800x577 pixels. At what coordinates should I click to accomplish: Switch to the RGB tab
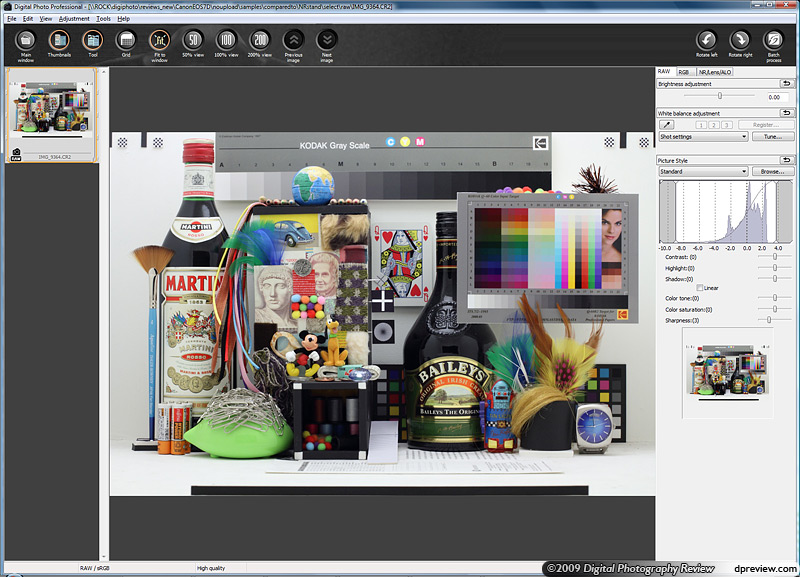(684, 72)
